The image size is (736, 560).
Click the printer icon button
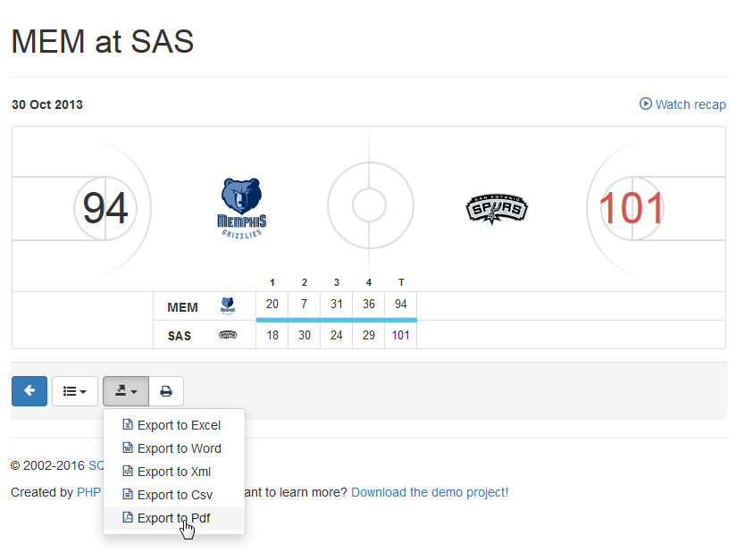(166, 391)
